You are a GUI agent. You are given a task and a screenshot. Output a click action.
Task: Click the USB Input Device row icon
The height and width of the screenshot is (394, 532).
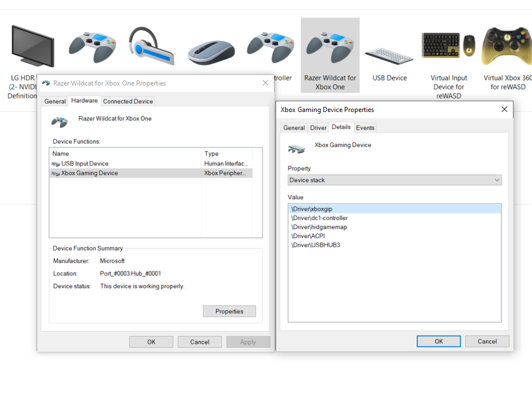56,164
